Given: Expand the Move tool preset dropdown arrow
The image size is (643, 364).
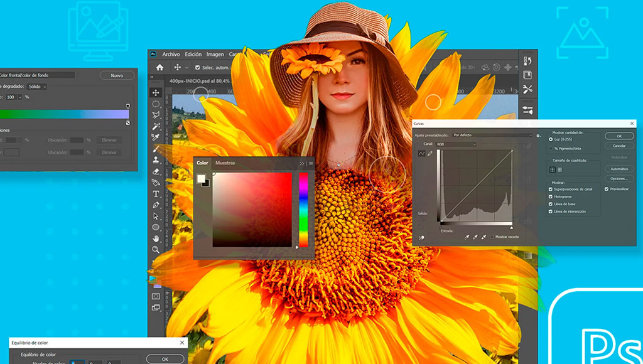Looking at the screenshot, I should click(x=187, y=68).
